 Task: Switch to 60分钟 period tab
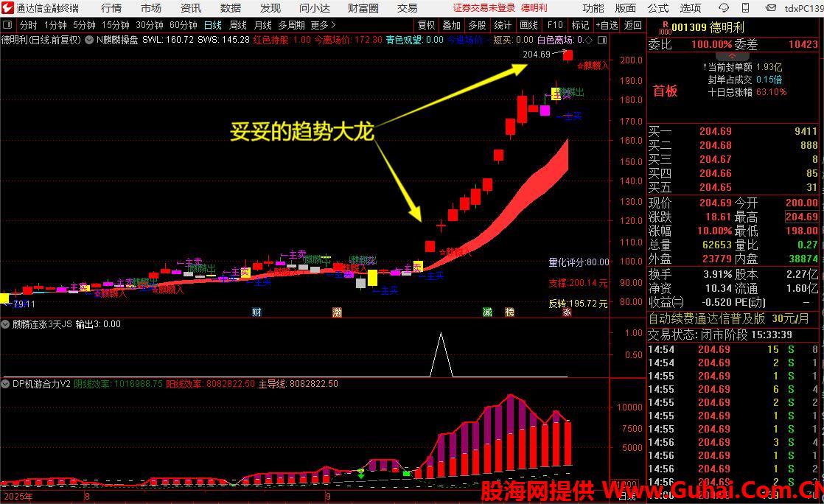184,25
